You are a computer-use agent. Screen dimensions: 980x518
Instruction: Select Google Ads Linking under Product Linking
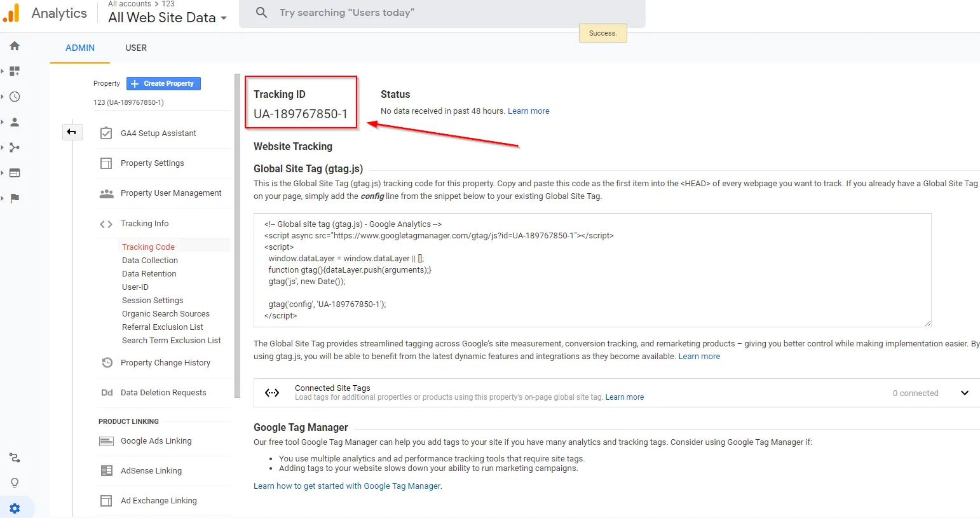pyautogui.click(x=156, y=440)
